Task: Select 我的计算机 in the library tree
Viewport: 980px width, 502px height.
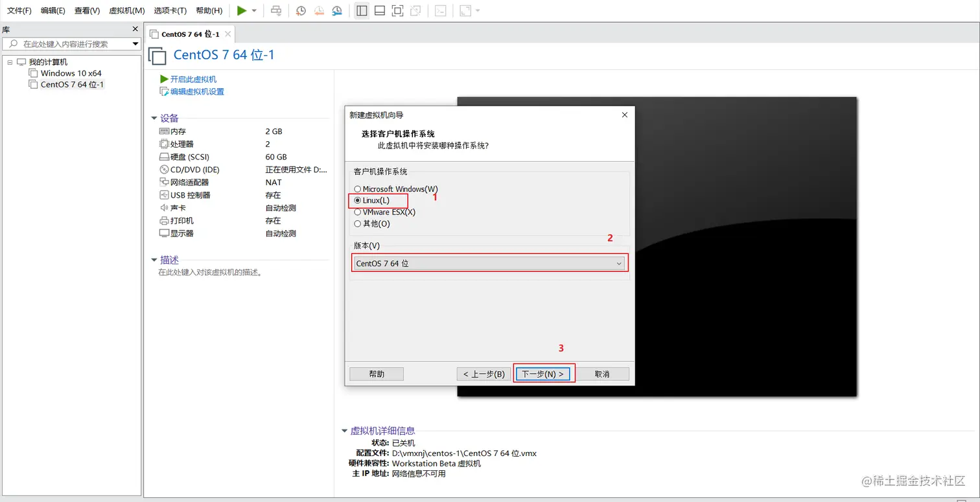Action: (48, 62)
